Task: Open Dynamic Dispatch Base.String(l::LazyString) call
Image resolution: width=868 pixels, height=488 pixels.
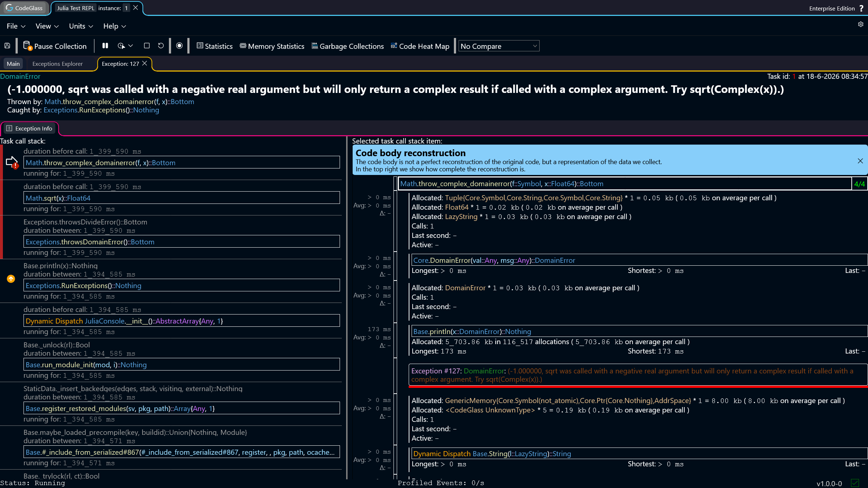Action: coord(639,454)
